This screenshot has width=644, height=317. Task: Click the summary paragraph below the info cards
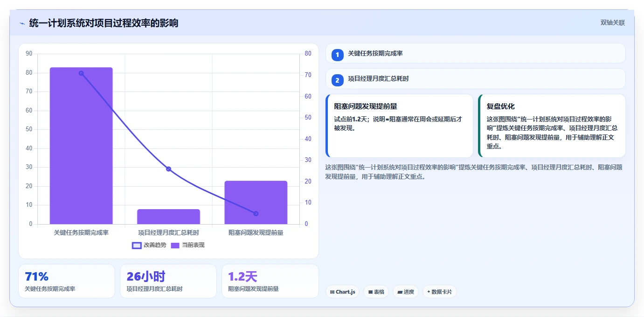[x=474, y=172]
